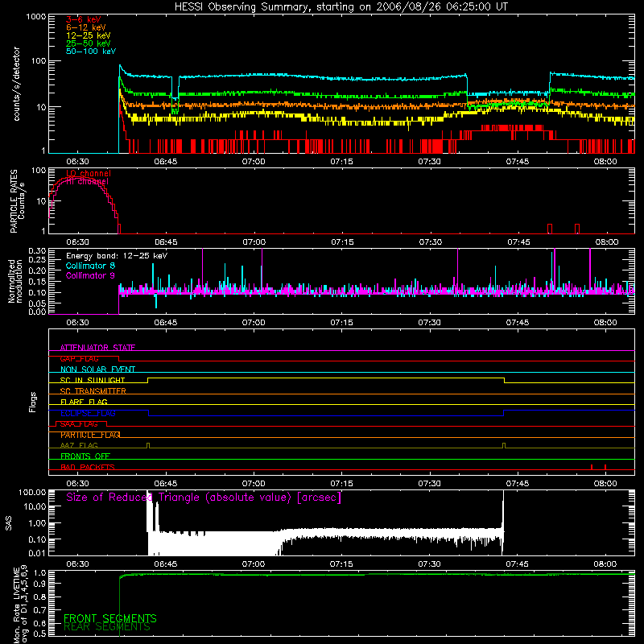The height and width of the screenshot is (644, 644).
Task: Click the FLARE_FLAG label
Action: (x=84, y=402)
